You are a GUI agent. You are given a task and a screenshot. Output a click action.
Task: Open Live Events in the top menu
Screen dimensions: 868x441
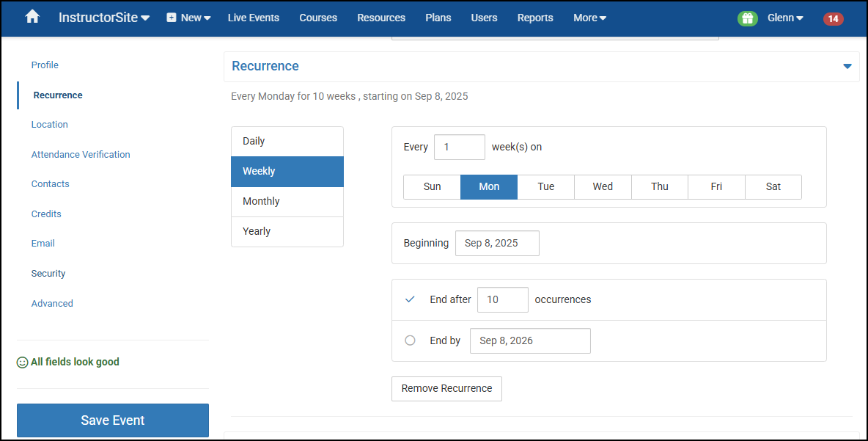coord(254,18)
